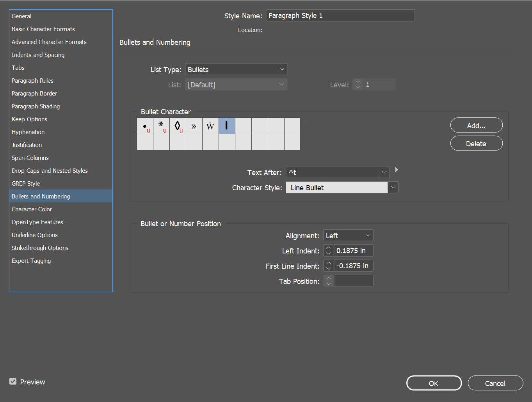532x402 pixels.
Task: Click the Cancel button
Action: point(495,383)
